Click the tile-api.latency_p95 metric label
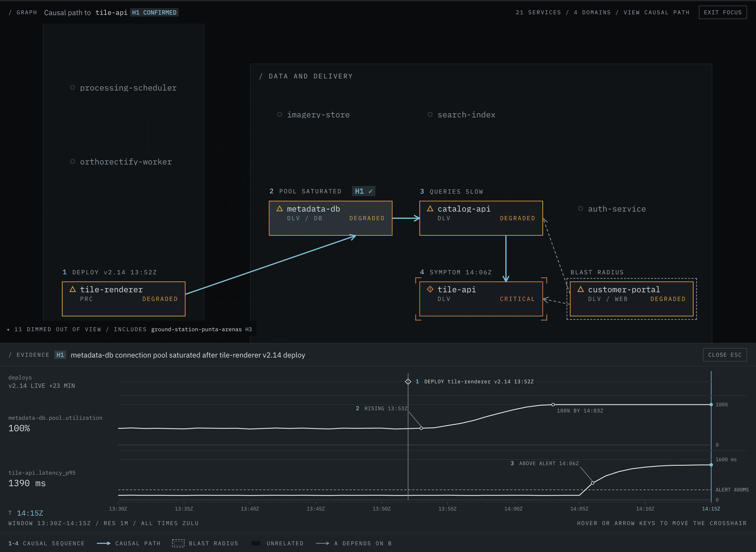This screenshot has width=756, height=552. (42, 473)
